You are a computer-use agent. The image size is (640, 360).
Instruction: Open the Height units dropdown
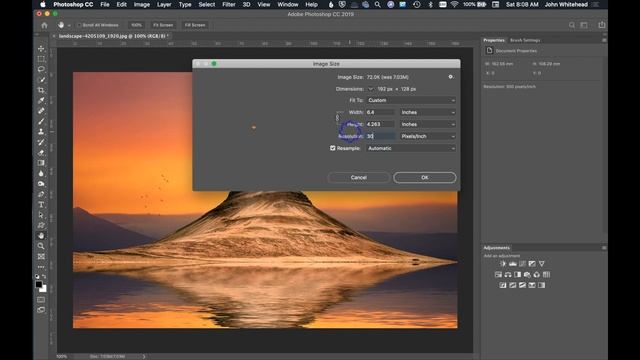coord(428,124)
